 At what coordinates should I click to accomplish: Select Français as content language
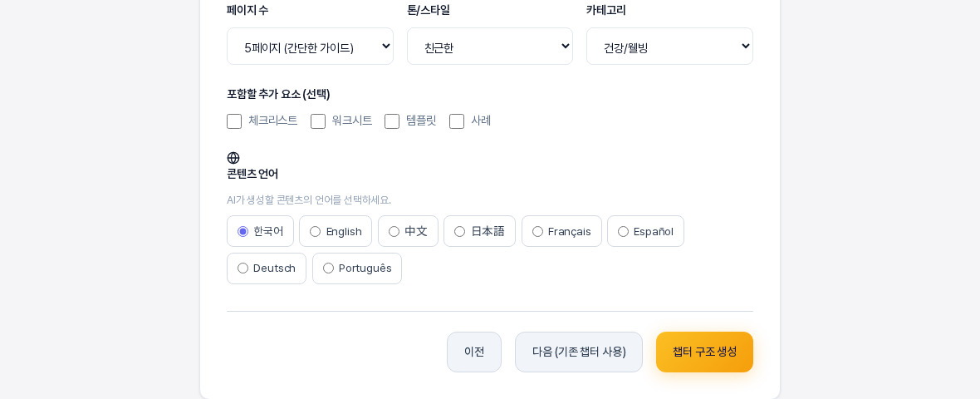coord(561,231)
